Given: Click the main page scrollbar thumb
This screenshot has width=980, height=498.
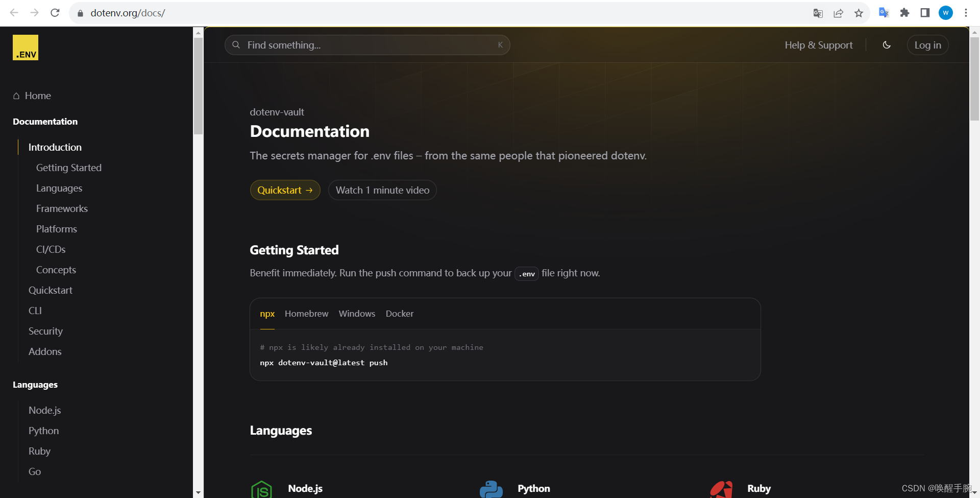Looking at the screenshot, I should 974,79.
